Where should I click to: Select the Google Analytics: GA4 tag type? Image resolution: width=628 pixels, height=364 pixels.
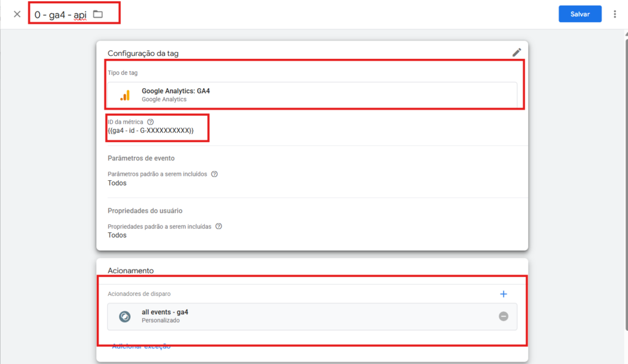[x=312, y=95]
